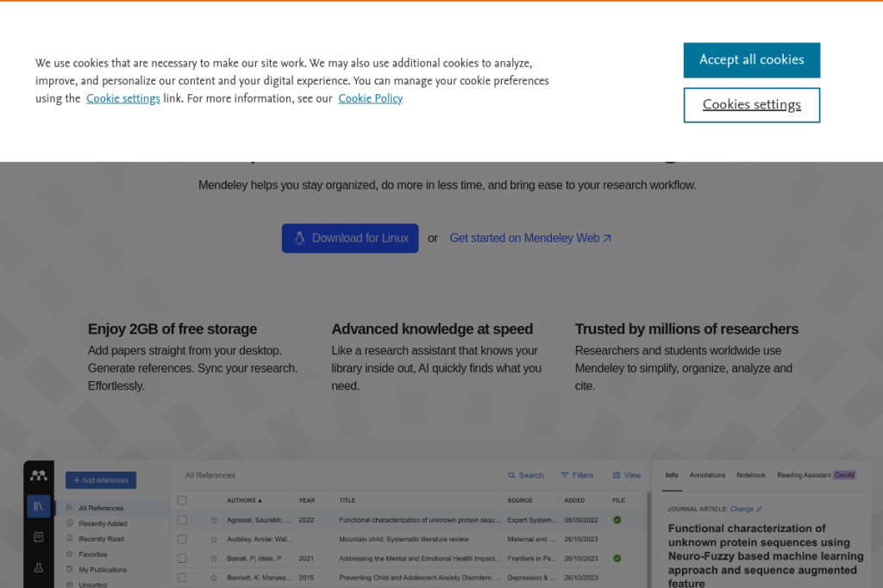Image resolution: width=883 pixels, height=588 pixels.
Task: Open the Cookie settings link in banner text
Action: click(x=122, y=98)
